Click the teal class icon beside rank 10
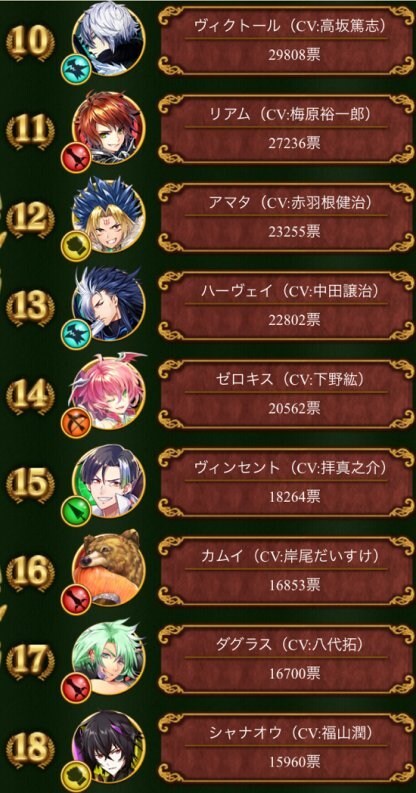Viewport: 416px width, 793px height. pos(76,70)
